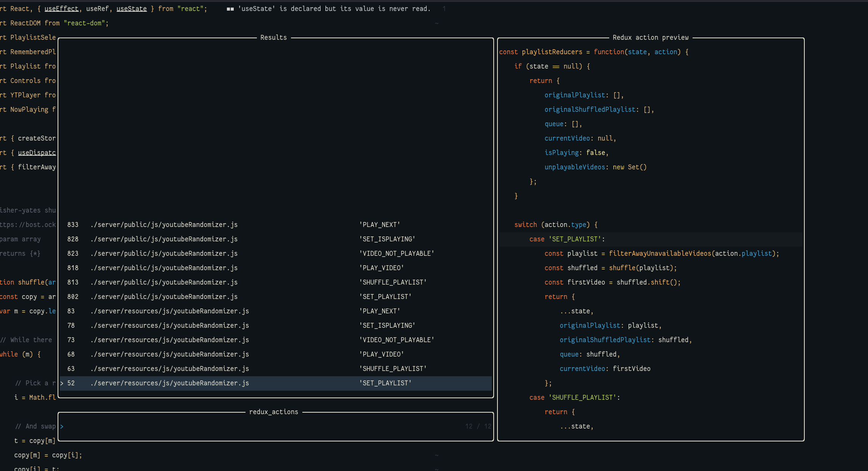Select line 83 PLAY_NEXT resources result
The image size is (868, 471).
coord(169,311)
